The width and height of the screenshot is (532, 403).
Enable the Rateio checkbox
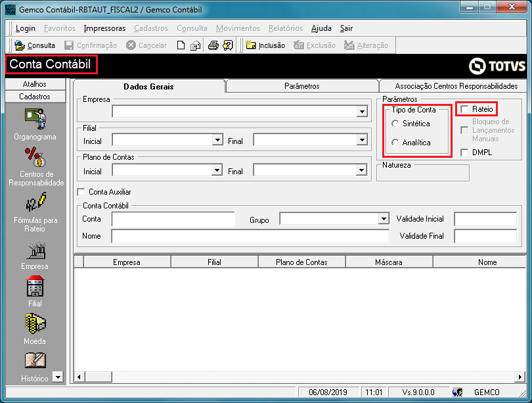coord(464,109)
